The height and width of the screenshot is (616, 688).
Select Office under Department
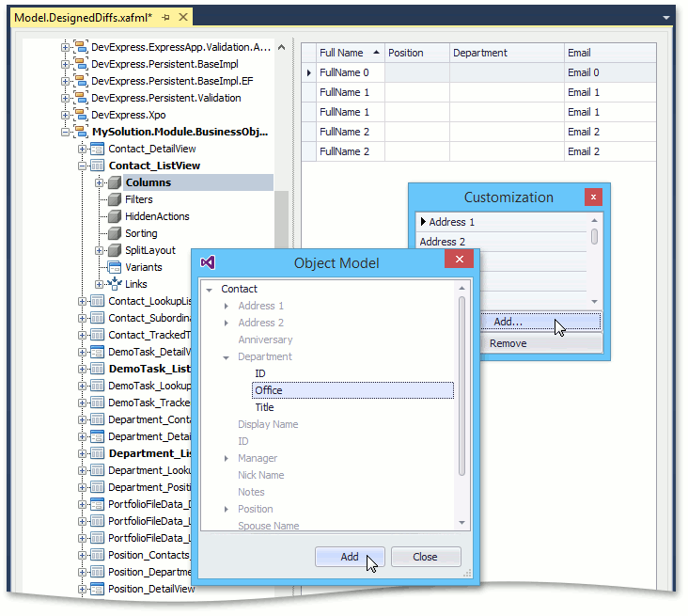click(x=352, y=390)
